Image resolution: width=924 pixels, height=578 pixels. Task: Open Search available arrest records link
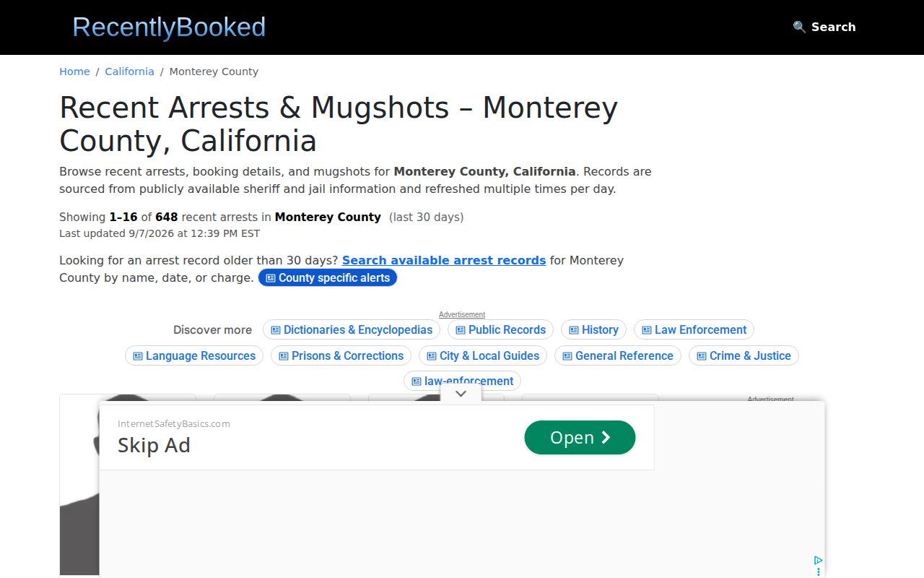[x=444, y=260]
